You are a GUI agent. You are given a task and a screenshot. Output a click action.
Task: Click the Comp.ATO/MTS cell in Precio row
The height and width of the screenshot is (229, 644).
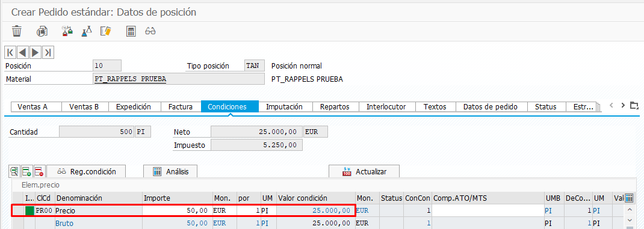coord(488,210)
